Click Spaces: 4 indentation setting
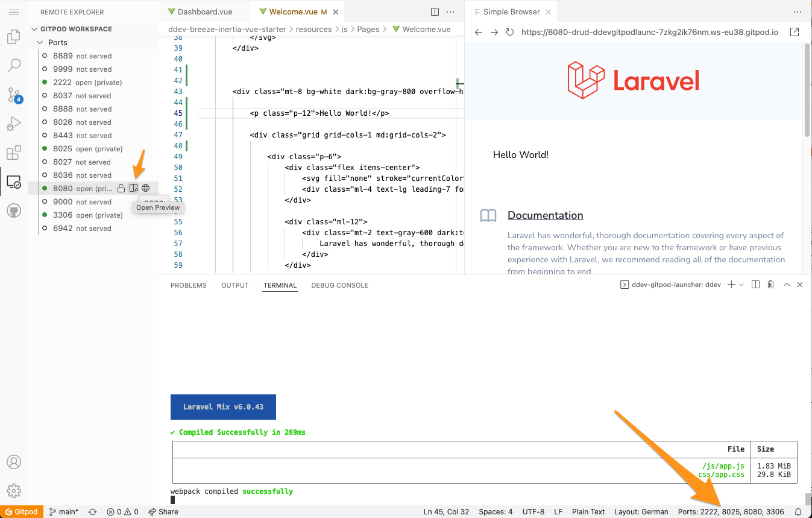 click(x=496, y=512)
